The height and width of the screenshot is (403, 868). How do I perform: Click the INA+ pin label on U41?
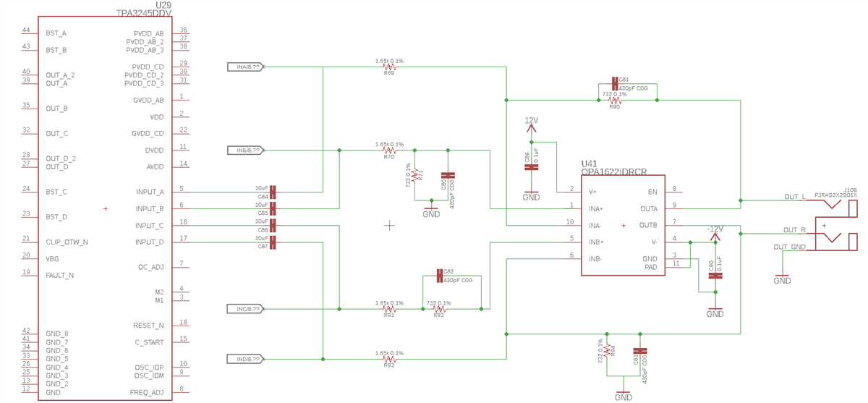(x=596, y=209)
